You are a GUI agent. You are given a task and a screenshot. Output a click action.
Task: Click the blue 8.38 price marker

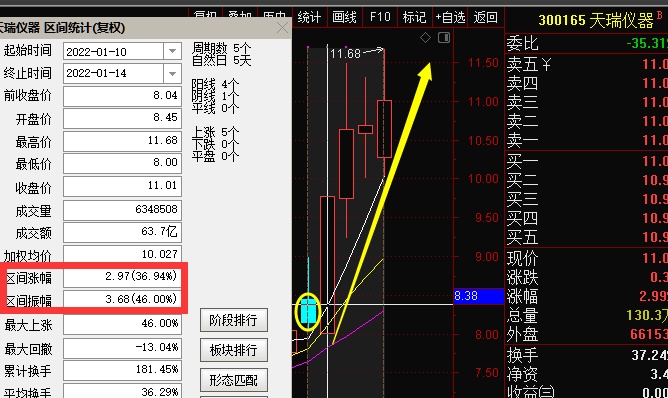click(x=478, y=296)
